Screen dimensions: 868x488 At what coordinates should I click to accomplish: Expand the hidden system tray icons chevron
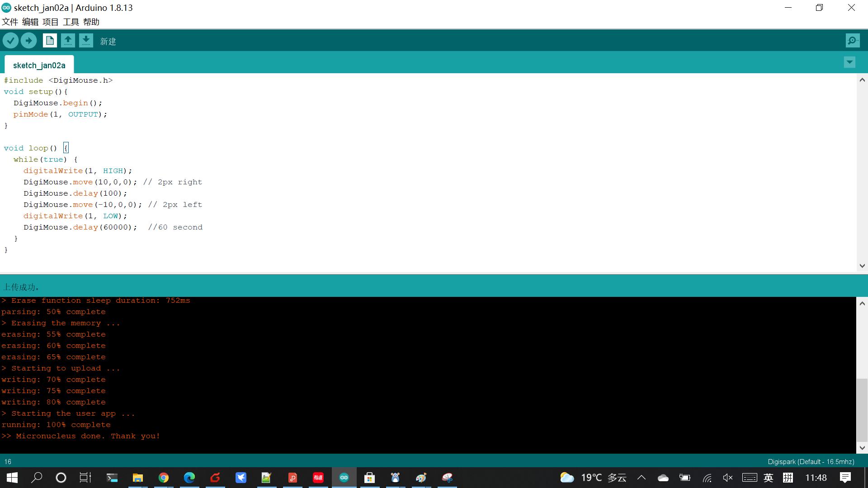tap(642, 478)
